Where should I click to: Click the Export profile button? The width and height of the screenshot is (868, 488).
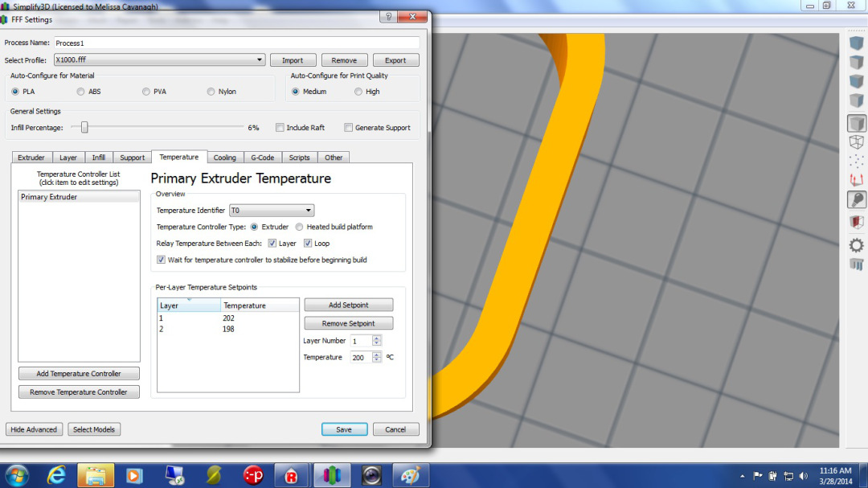(395, 59)
